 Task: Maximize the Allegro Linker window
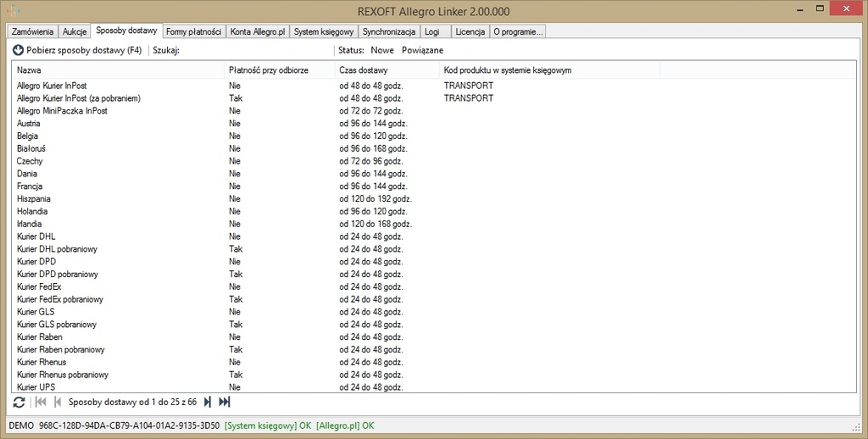click(x=821, y=8)
